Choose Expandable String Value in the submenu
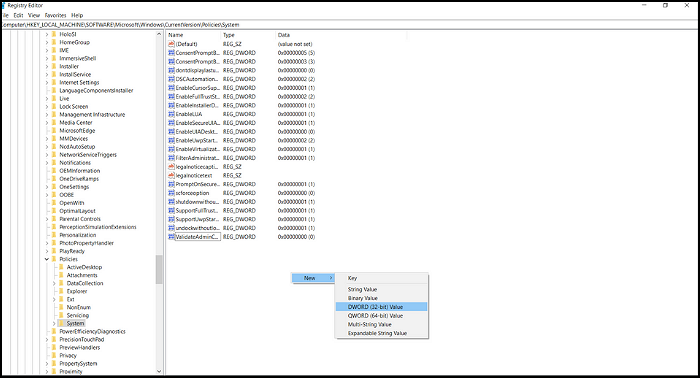 coord(381,333)
